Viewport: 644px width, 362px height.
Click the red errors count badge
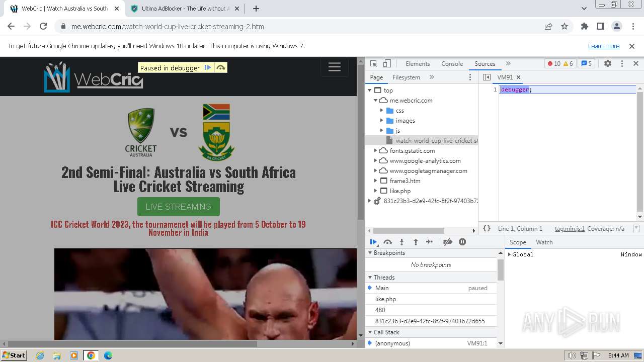(553, 63)
